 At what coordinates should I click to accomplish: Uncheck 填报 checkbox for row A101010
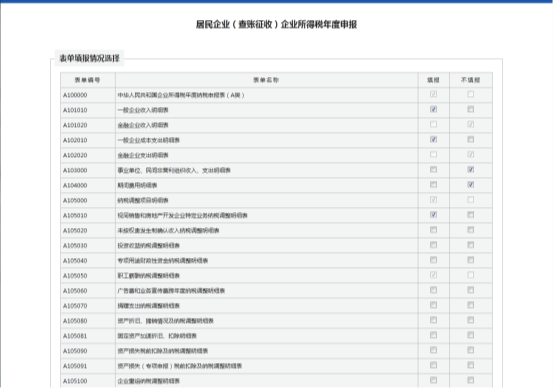(433, 109)
